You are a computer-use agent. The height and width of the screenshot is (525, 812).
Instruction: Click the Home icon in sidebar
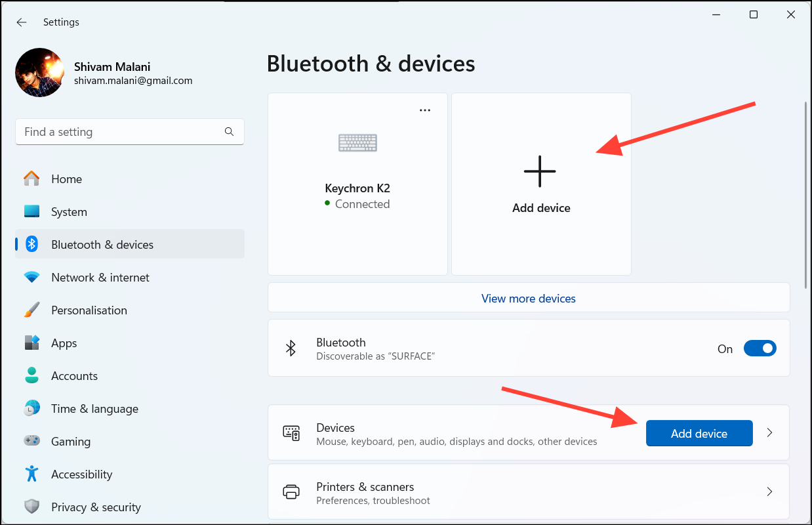31,178
